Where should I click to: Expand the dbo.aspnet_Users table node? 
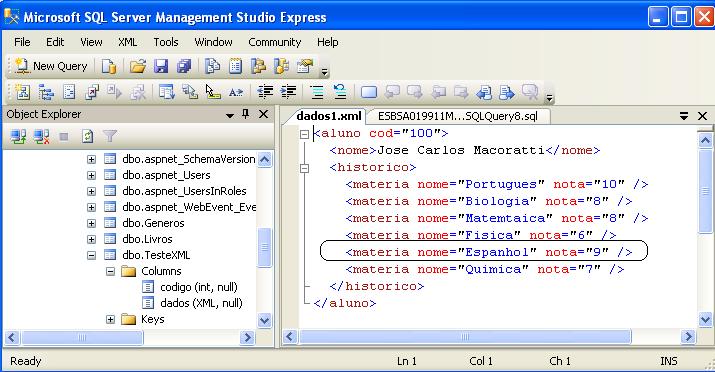click(x=91, y=175)
